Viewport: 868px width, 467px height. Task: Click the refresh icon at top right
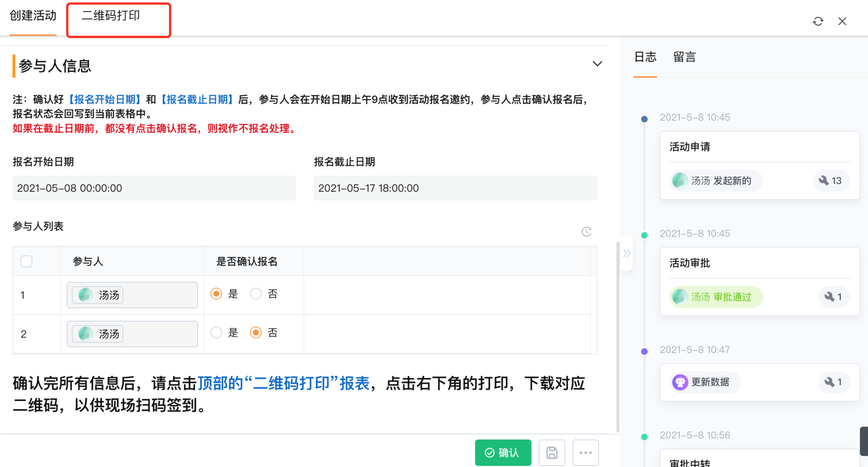click(x=818, y=21)
